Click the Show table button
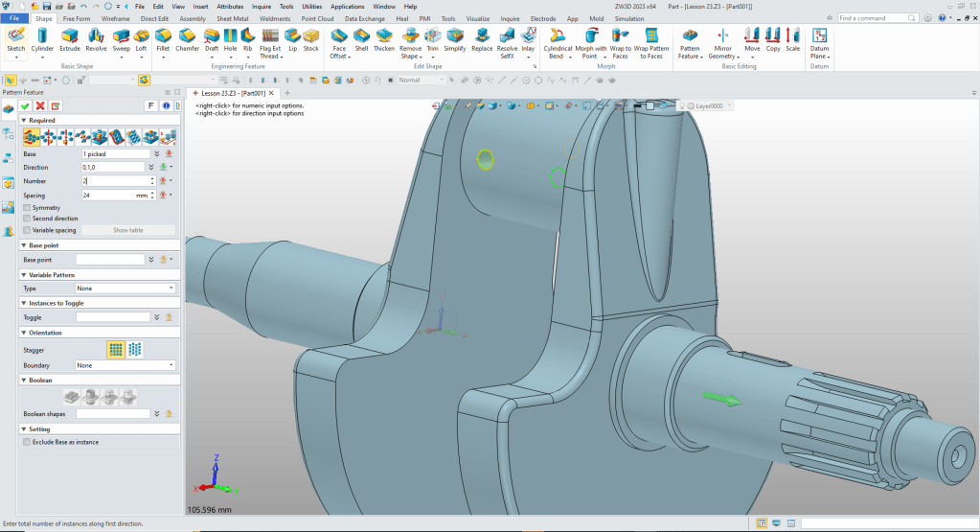Viewport: 980px width, 532px height. click(x=127, y=230)
